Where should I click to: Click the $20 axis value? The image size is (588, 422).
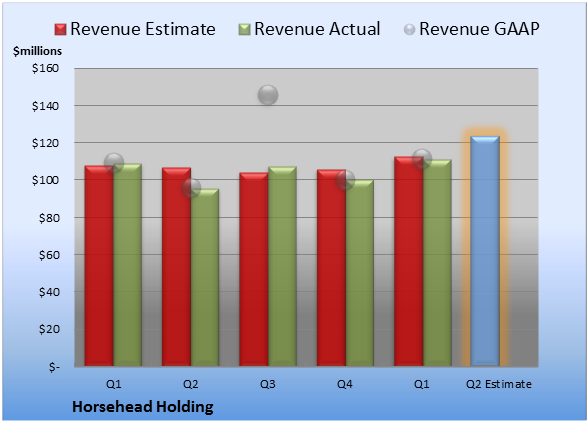(x=49, y=329)
